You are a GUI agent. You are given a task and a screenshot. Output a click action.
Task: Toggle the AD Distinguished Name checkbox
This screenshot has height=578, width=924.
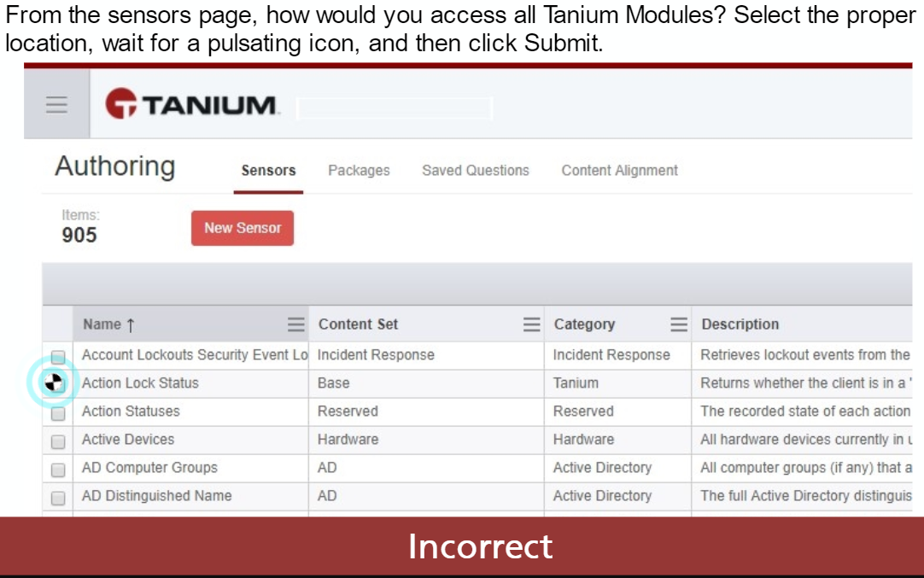pyautogui.click(x=58, y=498)
